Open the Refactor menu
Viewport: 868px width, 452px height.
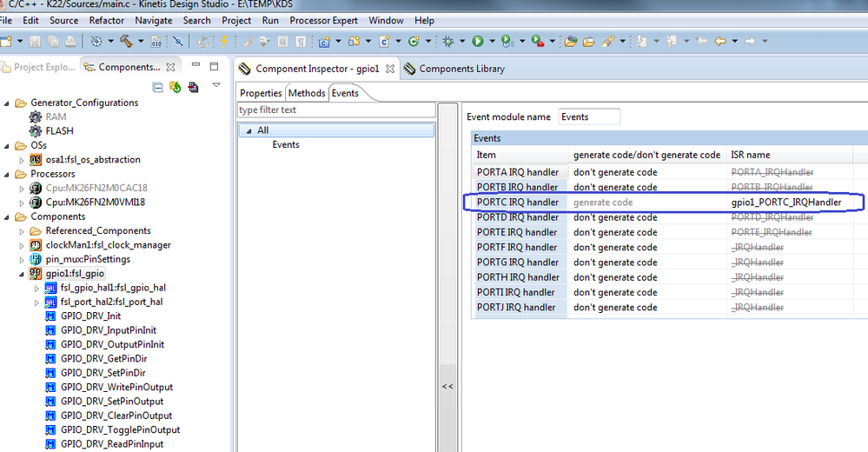tap(106, 21)
